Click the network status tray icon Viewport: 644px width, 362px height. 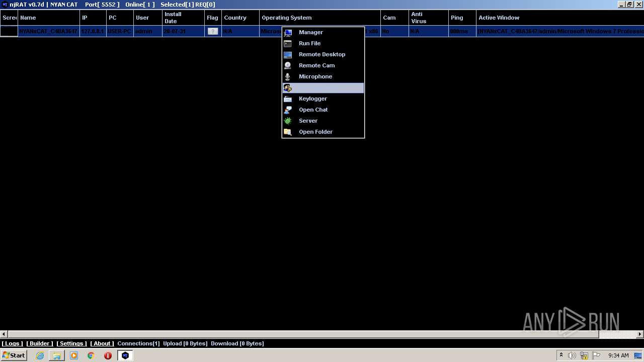584,355
